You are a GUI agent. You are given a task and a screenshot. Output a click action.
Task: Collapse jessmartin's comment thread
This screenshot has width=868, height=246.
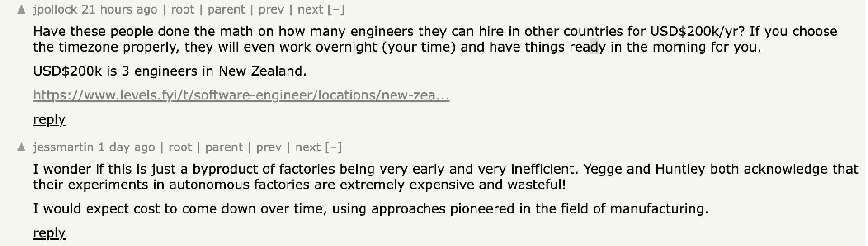click(x=334, y=147)
